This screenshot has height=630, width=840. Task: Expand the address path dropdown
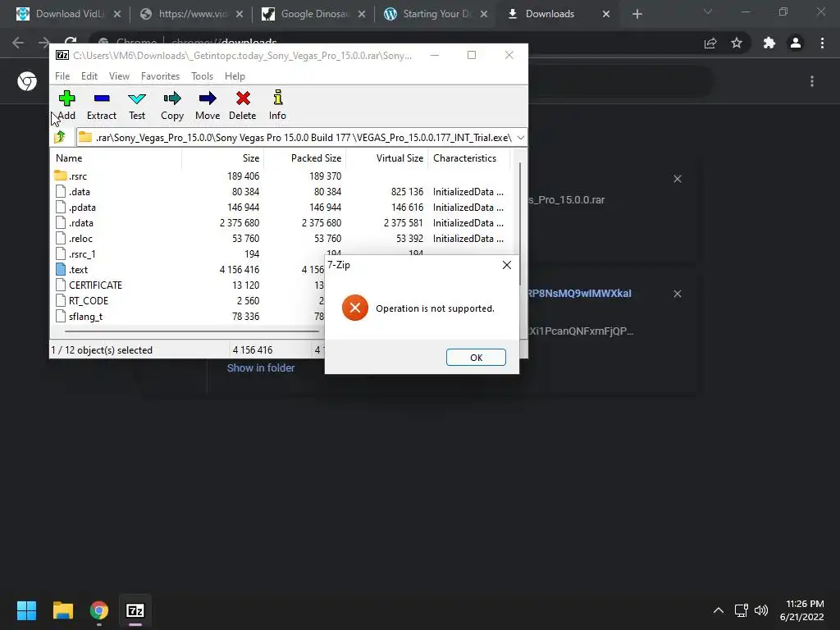point(521,138)
